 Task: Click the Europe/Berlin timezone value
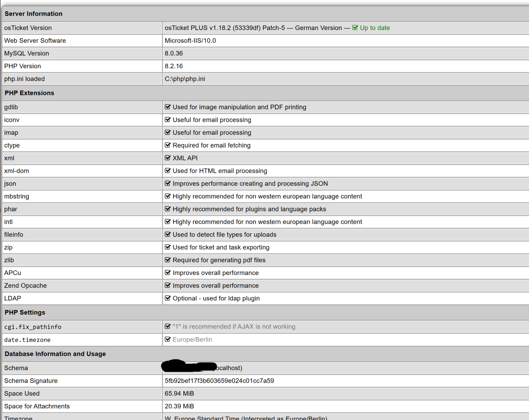[192, 340]
